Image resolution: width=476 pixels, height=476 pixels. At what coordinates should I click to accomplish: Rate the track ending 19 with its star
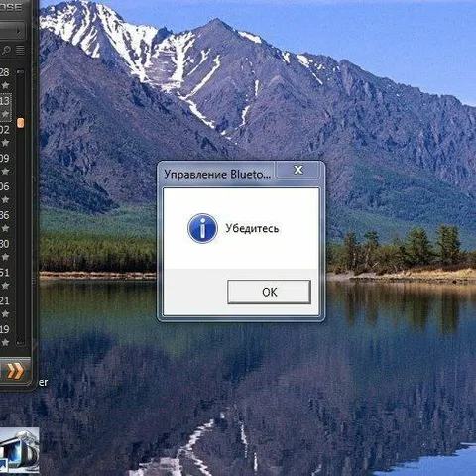tap(5, 342)
